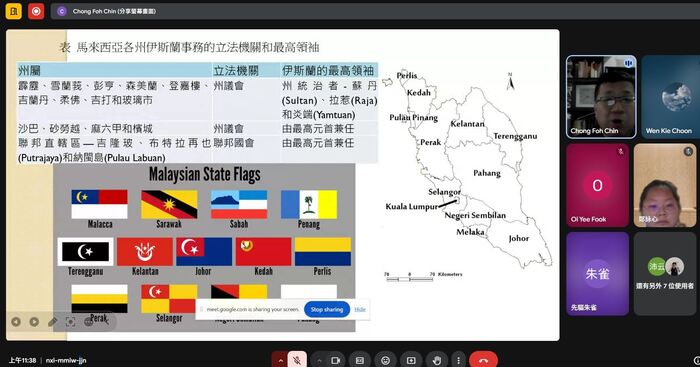Viewport: 700px width, 367px height.
Task: Click the map north arrow
Action: tap(510, 81)
